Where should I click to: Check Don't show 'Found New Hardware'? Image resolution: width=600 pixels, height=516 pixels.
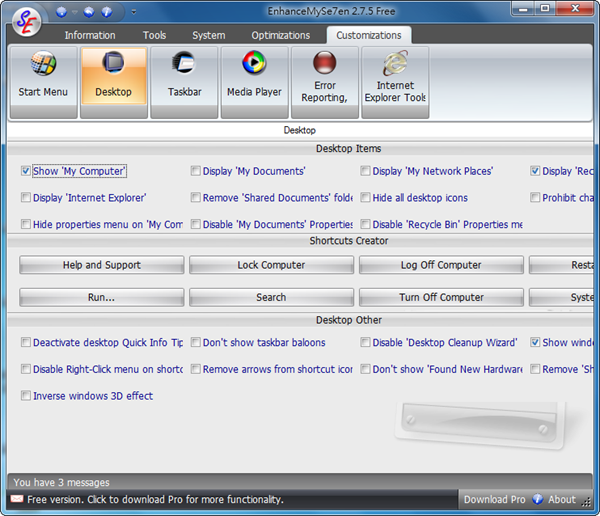pos(365,369)
